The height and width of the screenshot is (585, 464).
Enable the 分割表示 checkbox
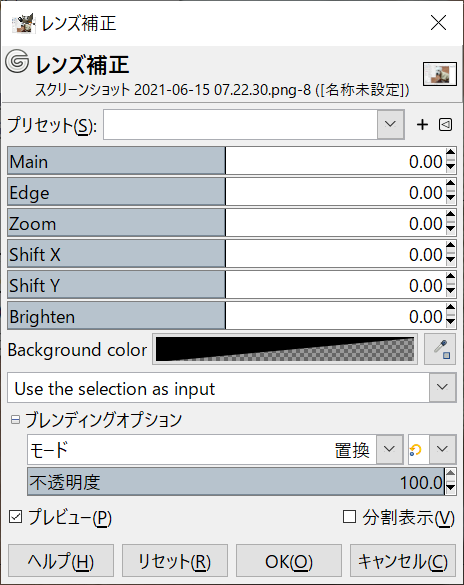(349, 517)
